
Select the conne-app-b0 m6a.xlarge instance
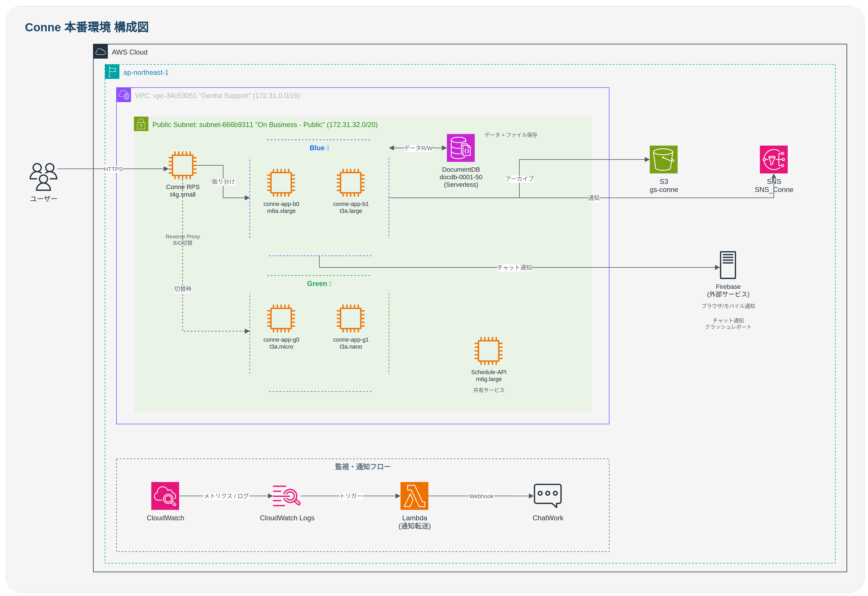(281, 183)
